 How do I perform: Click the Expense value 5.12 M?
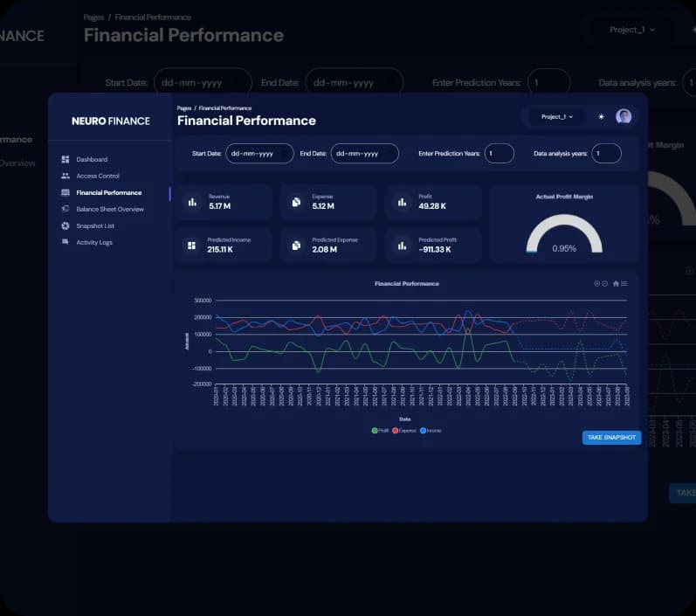coord(323,206)
